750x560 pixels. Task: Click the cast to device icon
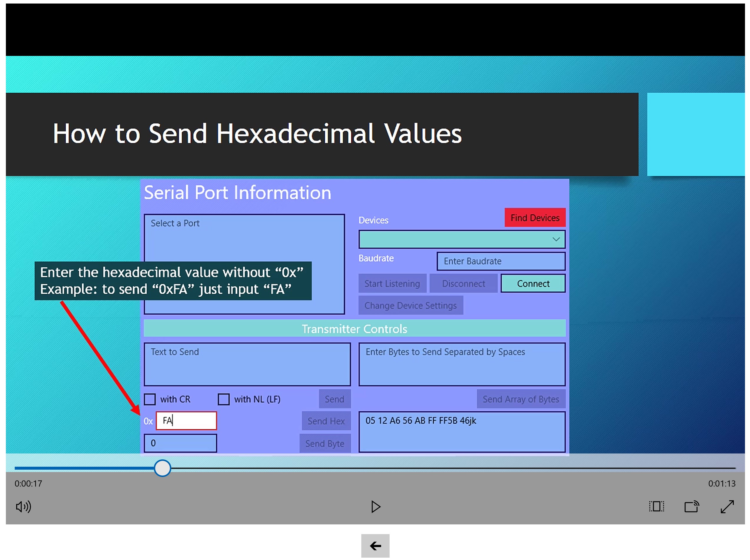pos(692,506)
